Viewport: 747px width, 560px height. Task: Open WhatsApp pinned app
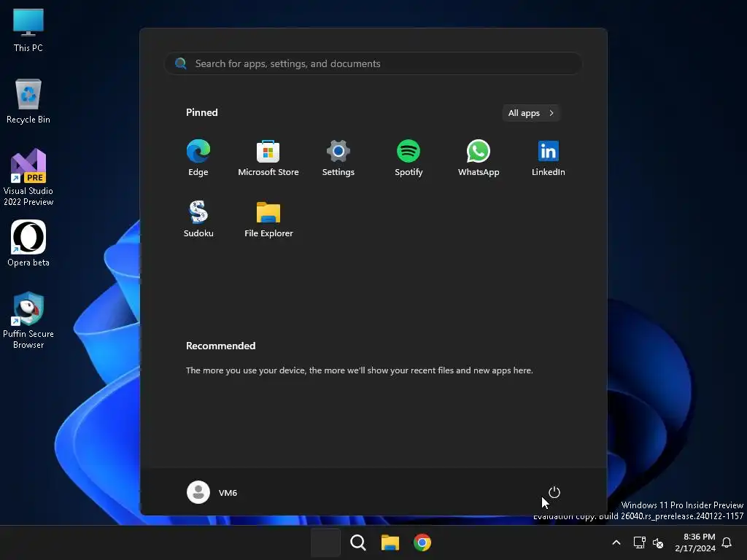(x=479, y=158)
